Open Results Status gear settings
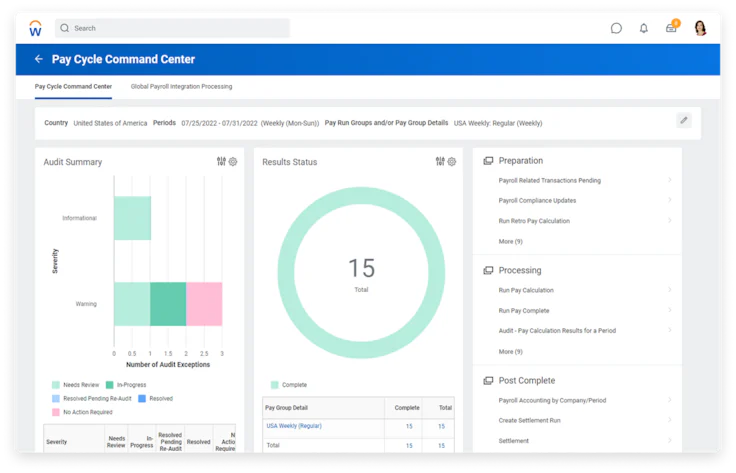 (452, 161)
